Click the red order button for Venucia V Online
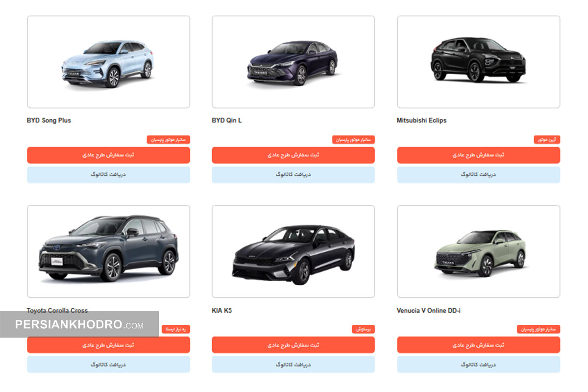 478,345
